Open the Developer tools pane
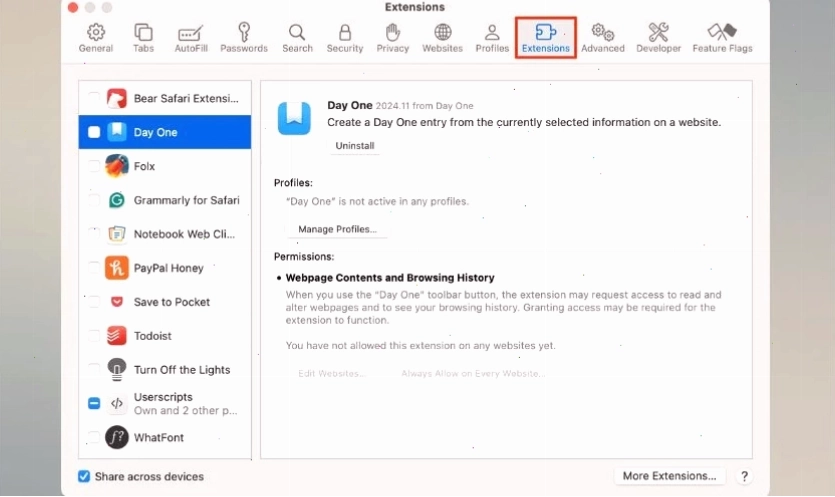Image resolution: width=835 pixels, height=497 pixels. coord(658,38)
